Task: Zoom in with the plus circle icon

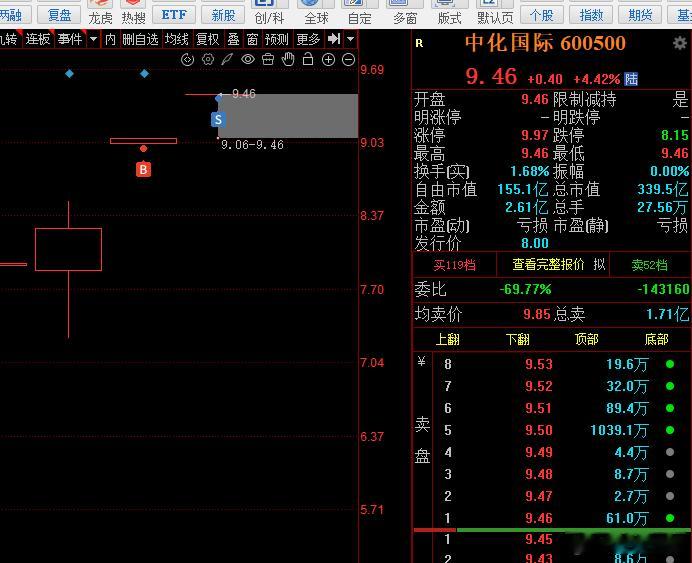Action: [328, 60]
